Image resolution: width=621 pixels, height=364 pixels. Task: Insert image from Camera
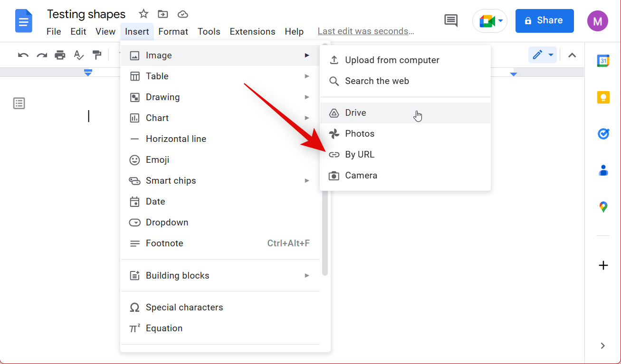pos(405,176)
